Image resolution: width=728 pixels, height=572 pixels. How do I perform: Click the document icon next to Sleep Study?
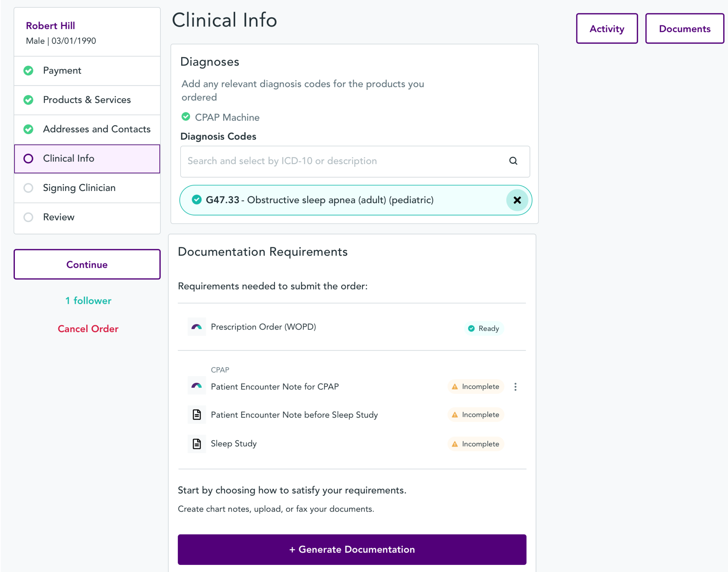pos(196,443)
